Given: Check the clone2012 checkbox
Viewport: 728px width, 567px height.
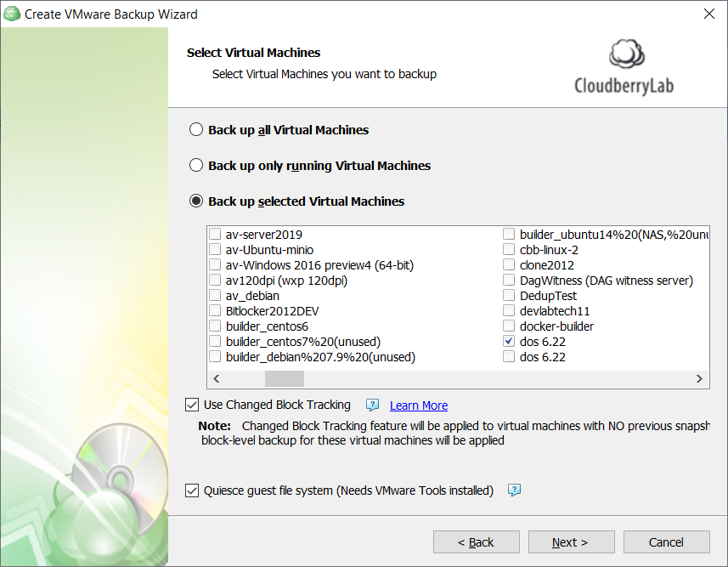Looking at the screenshot, I should pos(509,264).
